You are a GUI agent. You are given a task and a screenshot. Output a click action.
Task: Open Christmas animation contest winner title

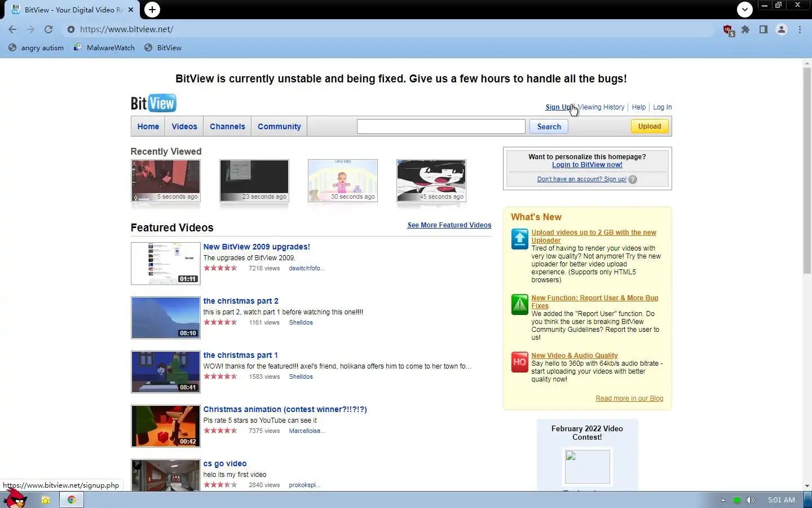[x=285, y=409]
